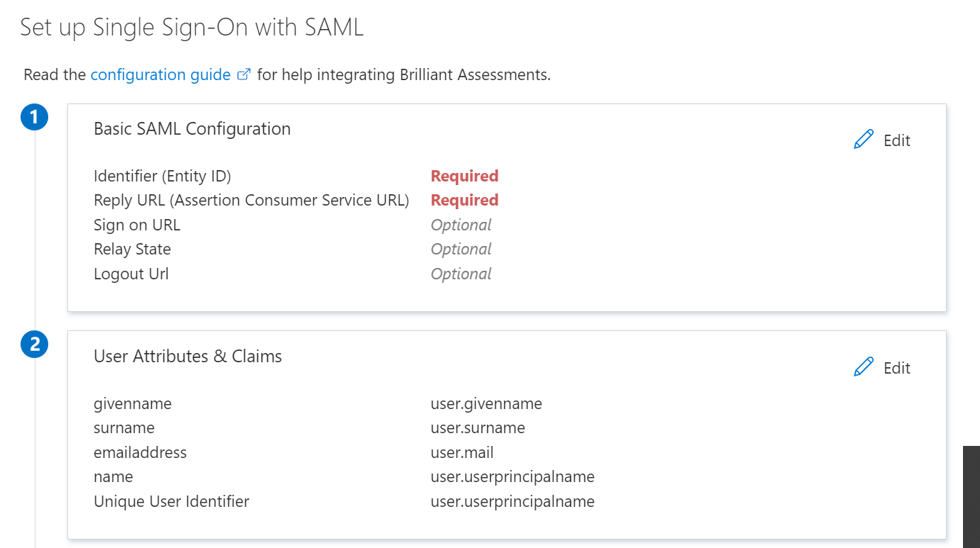Click the dark vertical scrollbar thumb
Image resolution: width=980 pixels, height=548 pixels.
click(971, 496)
